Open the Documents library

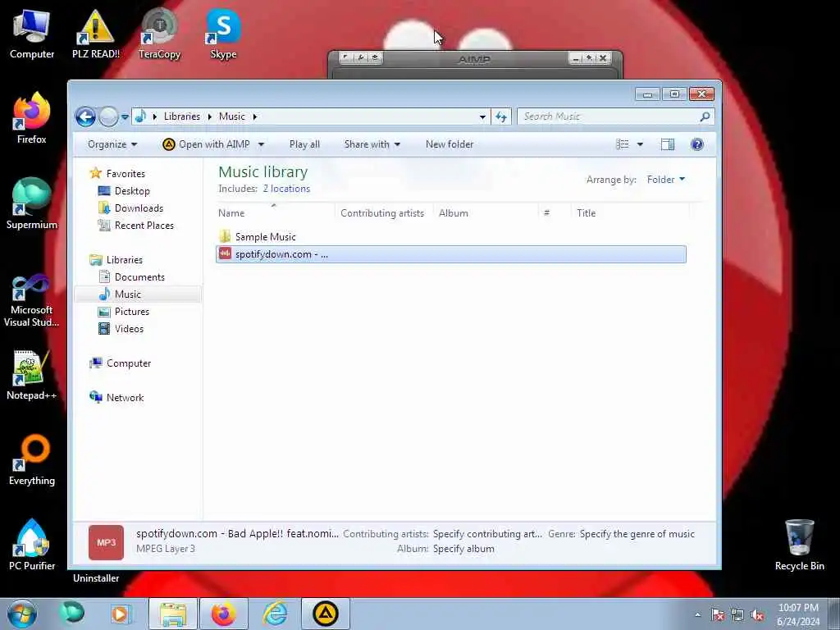139,277
